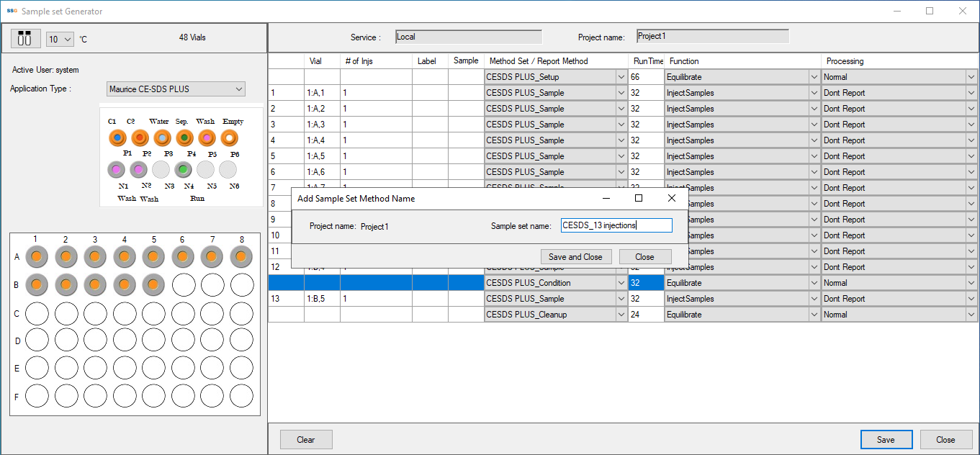This screenshot has height=455, width=980.
Task: Select the N2 Wash vial
Action: click(139, 170)
